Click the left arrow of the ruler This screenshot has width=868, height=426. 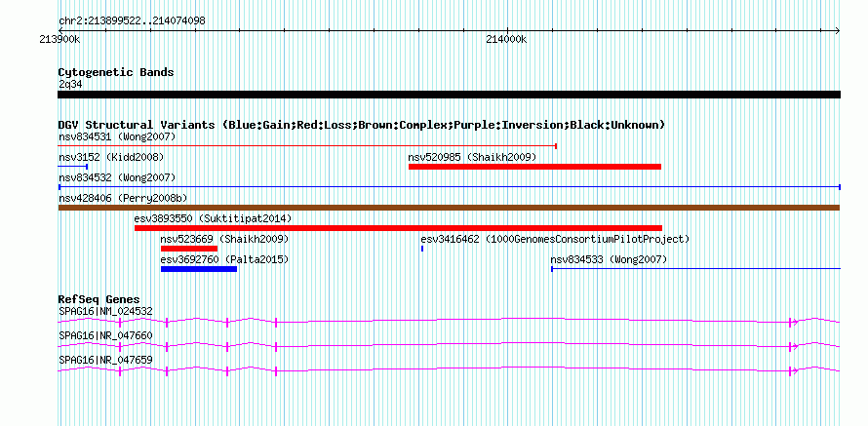coord(60,30)
